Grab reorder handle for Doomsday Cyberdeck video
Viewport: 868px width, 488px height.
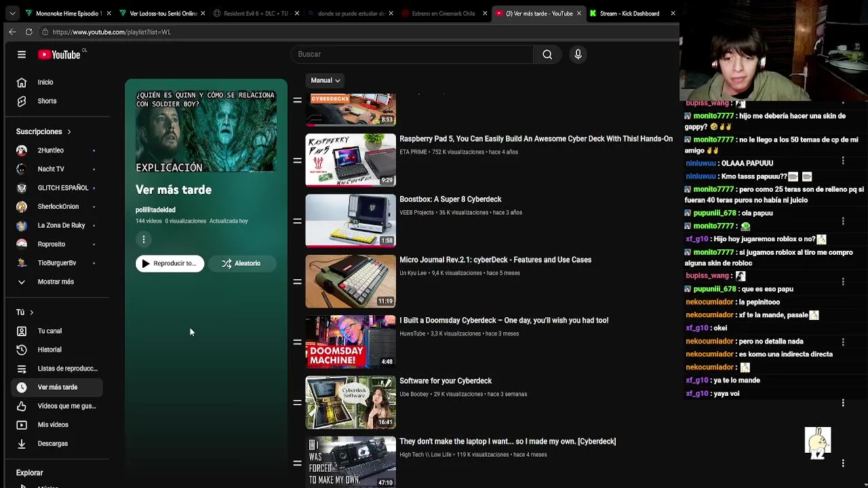[x=297, y=342]
